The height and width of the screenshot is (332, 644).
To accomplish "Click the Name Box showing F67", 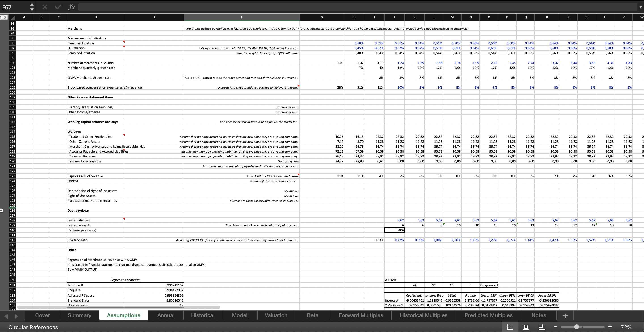I will (x=15, y=7).
